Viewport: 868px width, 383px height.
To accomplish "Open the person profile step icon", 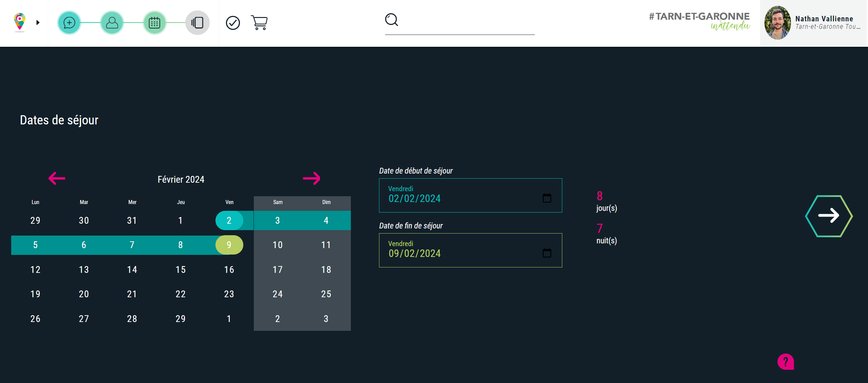I will (112, 23).
